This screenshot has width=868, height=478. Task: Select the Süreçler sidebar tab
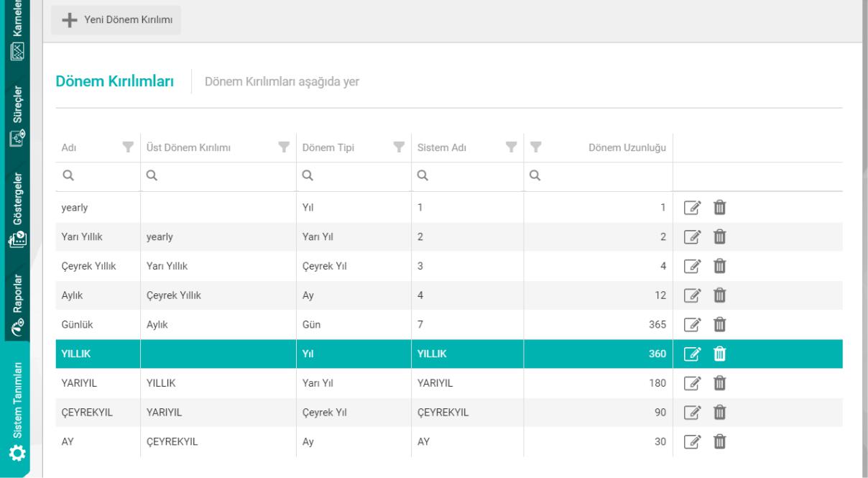pos(17,115)
